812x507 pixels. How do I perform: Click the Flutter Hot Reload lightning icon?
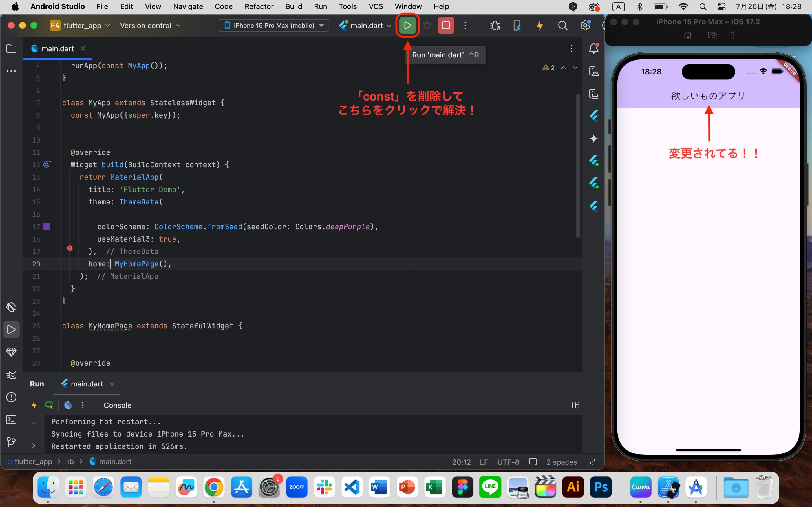pyautogui.click(x=539, y=26)
